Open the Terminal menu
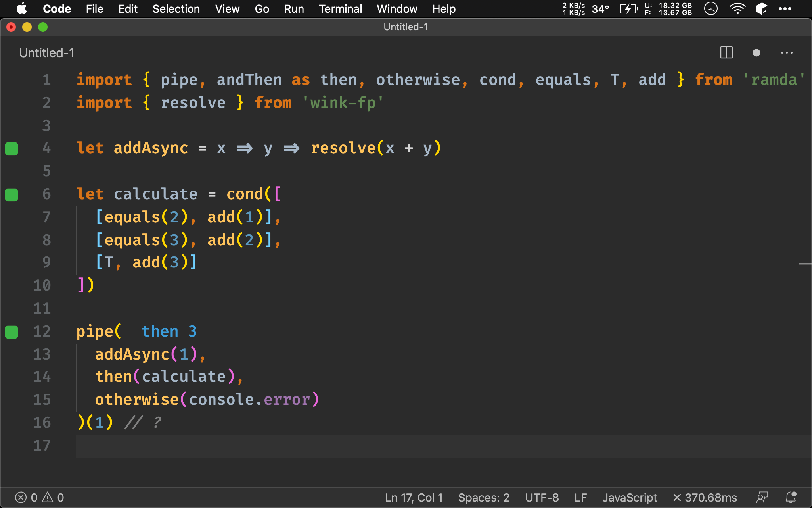This screenshot has width=812, height=508. [339, 8]
